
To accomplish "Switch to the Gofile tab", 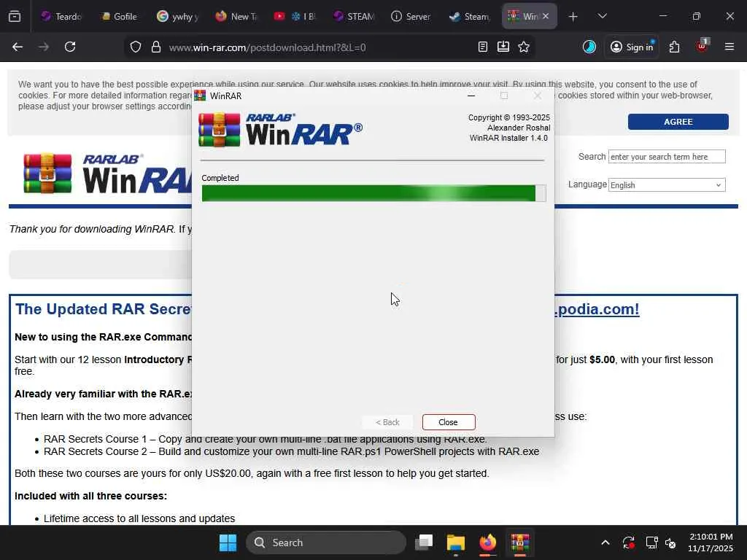I will click(119, 16).
